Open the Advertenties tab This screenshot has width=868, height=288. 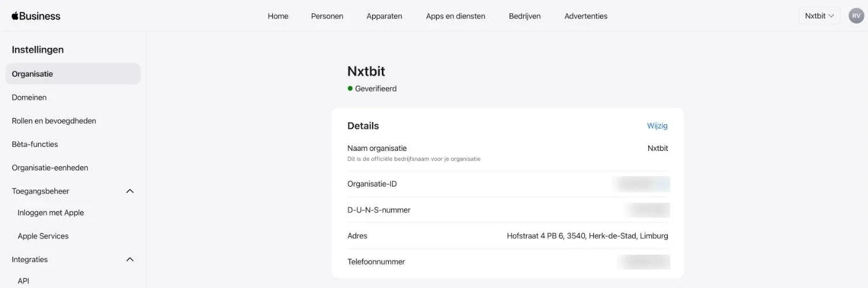click(x=586, y=16)
